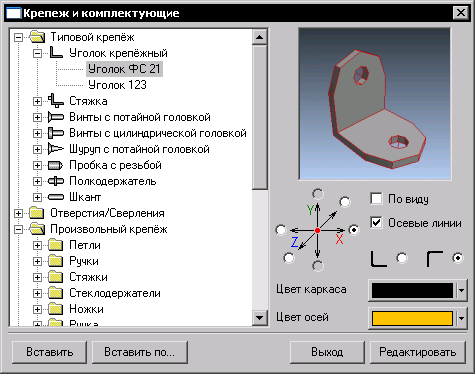The image size is (475, 374).
Task: Choose the L-shape orientation radio button
Action: coord(402,258)
